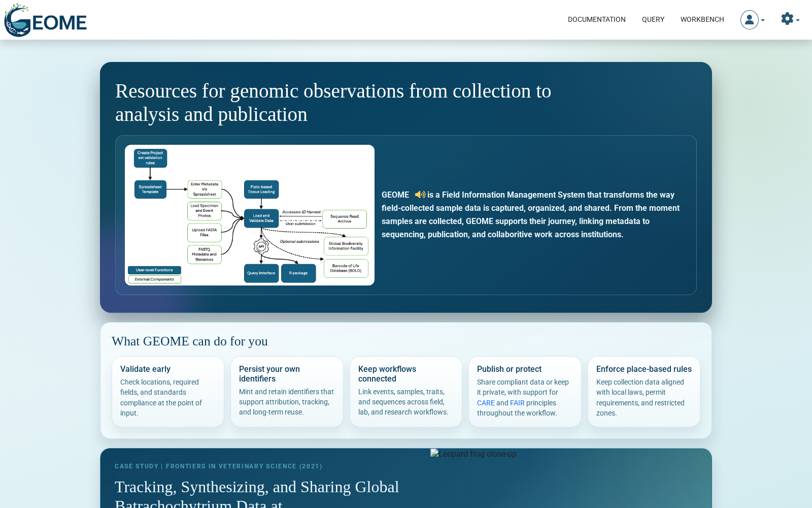Click the Resources for genomic observations headline
This screenshot has height=508, width=812.
(x=333, y=103)
